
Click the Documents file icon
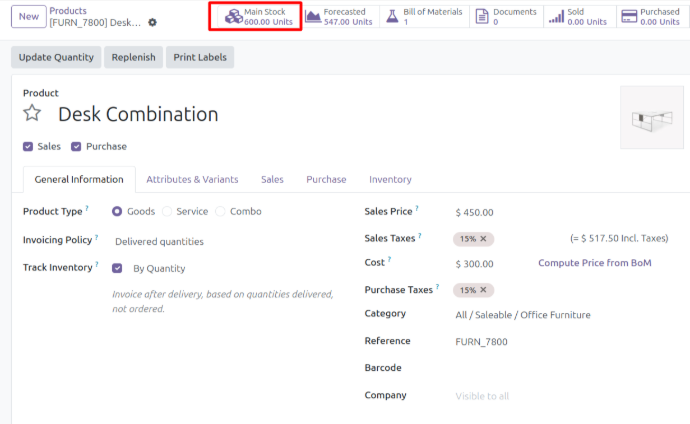482,17
